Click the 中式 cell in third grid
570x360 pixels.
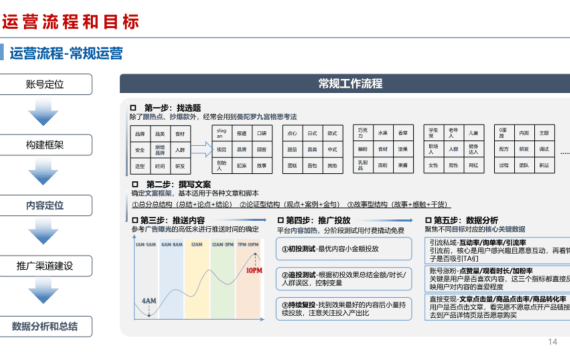(x=332, y=149)
